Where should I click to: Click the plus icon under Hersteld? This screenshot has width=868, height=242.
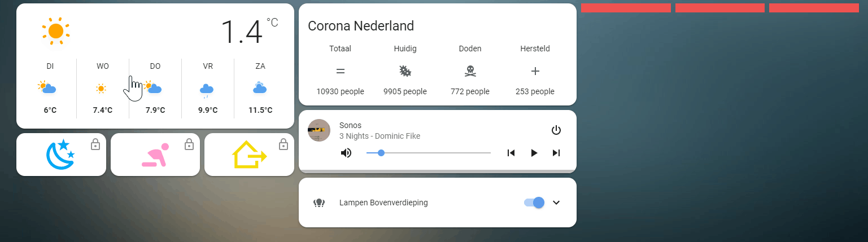pyautogui.click(x=535, y=71)
